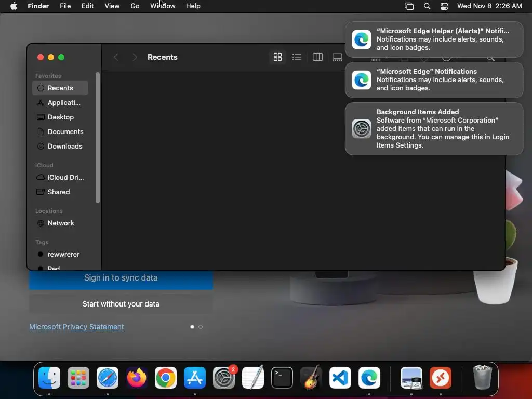
Task: Open Preview from the Dock
Action: point(411,378)
